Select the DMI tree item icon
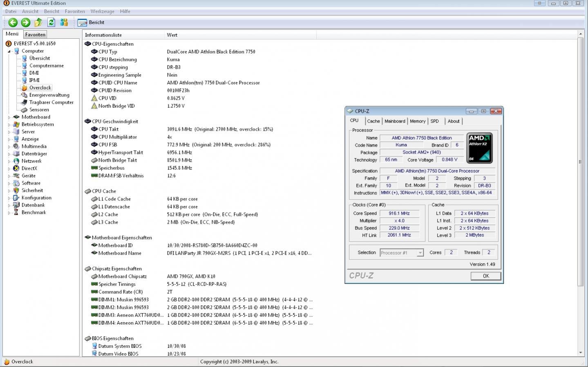Screen dimensions: 588x367 [x=24, y=73]
